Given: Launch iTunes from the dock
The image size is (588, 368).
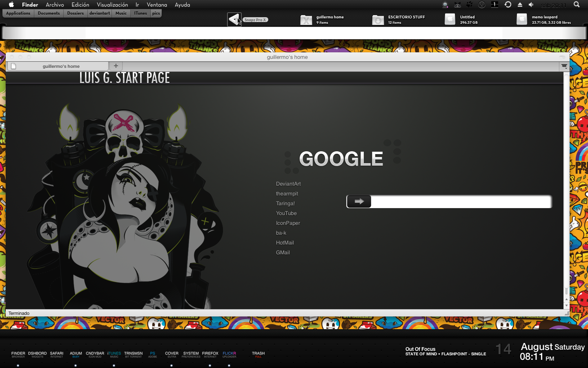Looking at the screenshot, I should click(114, 354).
